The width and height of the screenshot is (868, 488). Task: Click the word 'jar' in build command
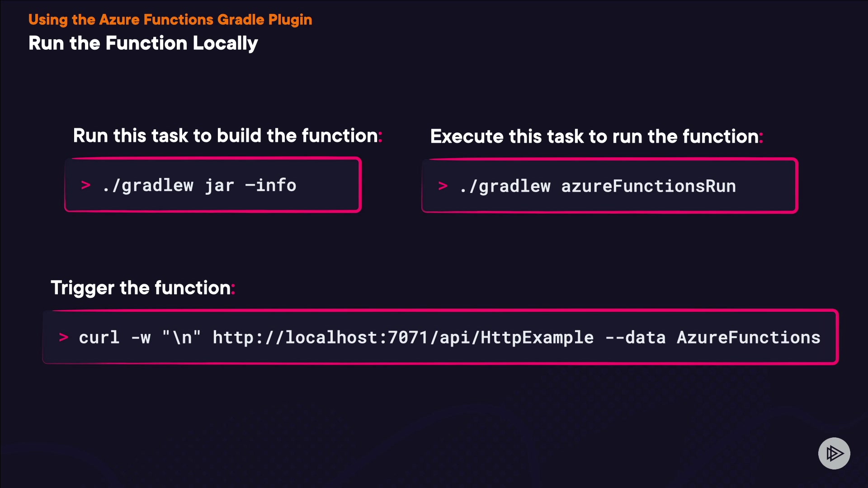(x=220, y=185)
